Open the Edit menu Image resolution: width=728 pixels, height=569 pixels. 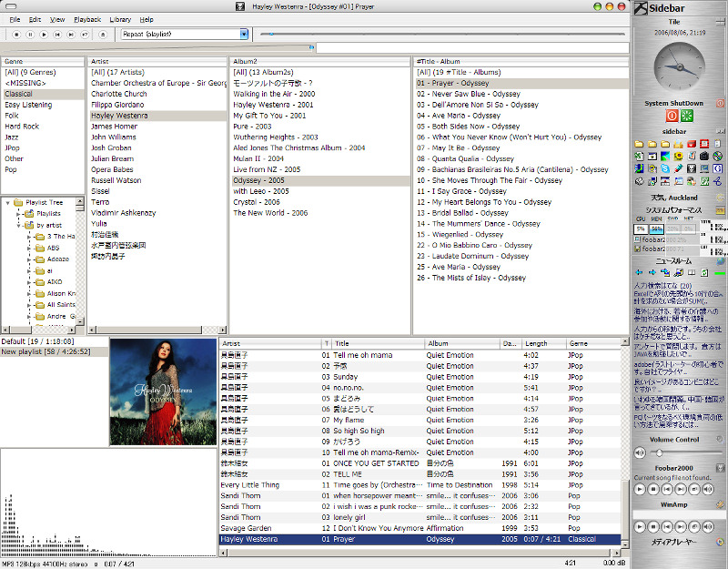(35, 19)
